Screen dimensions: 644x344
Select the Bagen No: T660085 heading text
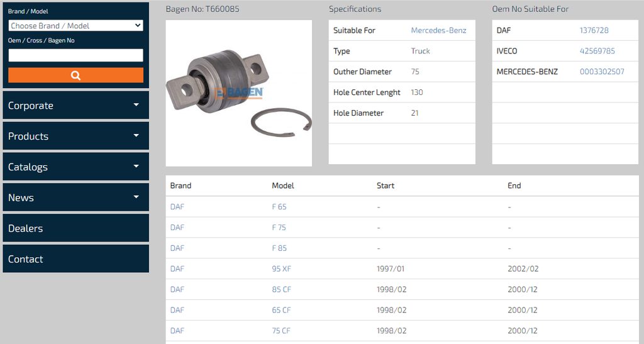(203, 9)
